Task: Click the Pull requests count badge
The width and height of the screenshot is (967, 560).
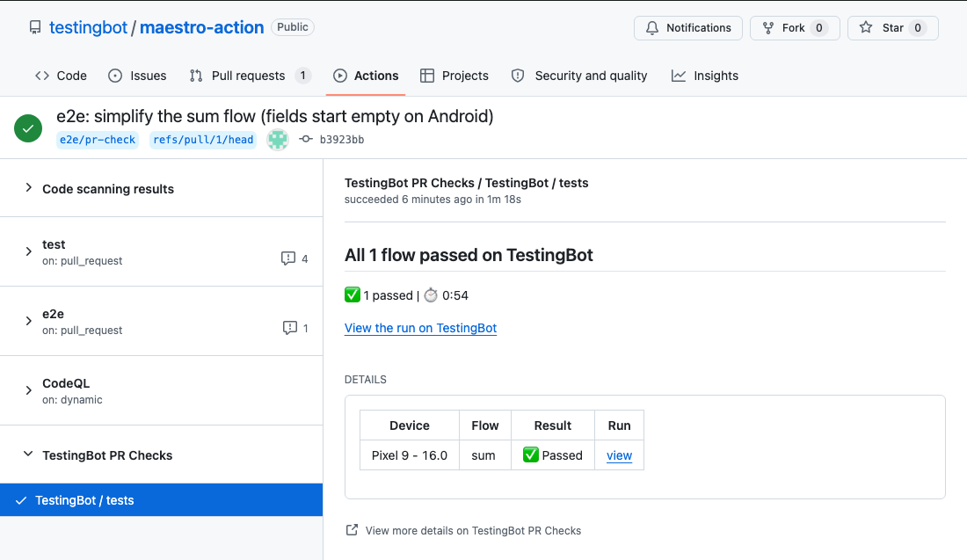Action: [x=302, y=76]
